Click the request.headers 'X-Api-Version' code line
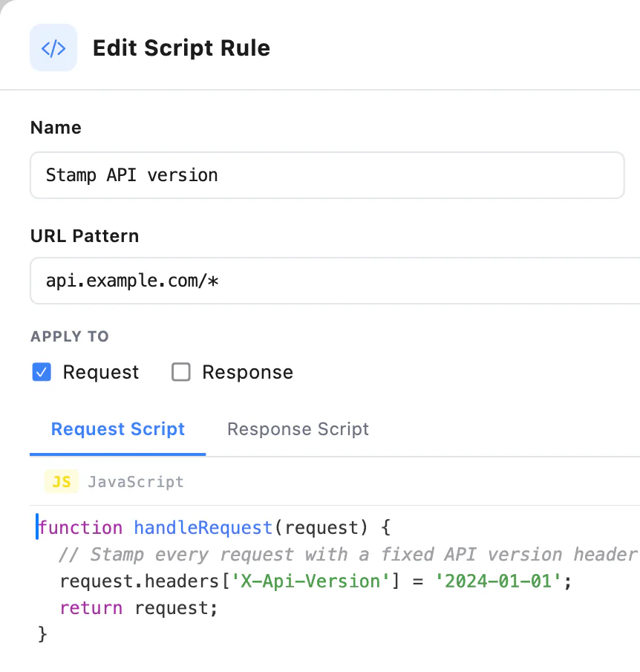640x672 pixels. 316,581
